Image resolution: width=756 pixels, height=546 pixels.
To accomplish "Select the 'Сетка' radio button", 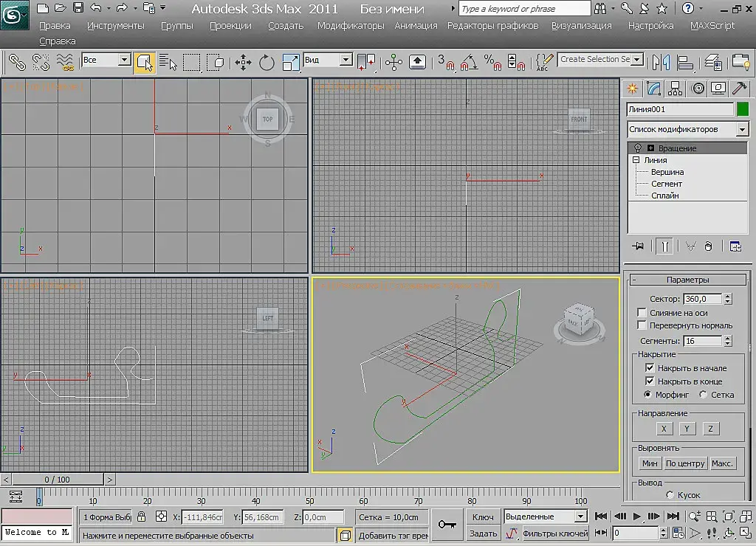I will coord(704,395).
